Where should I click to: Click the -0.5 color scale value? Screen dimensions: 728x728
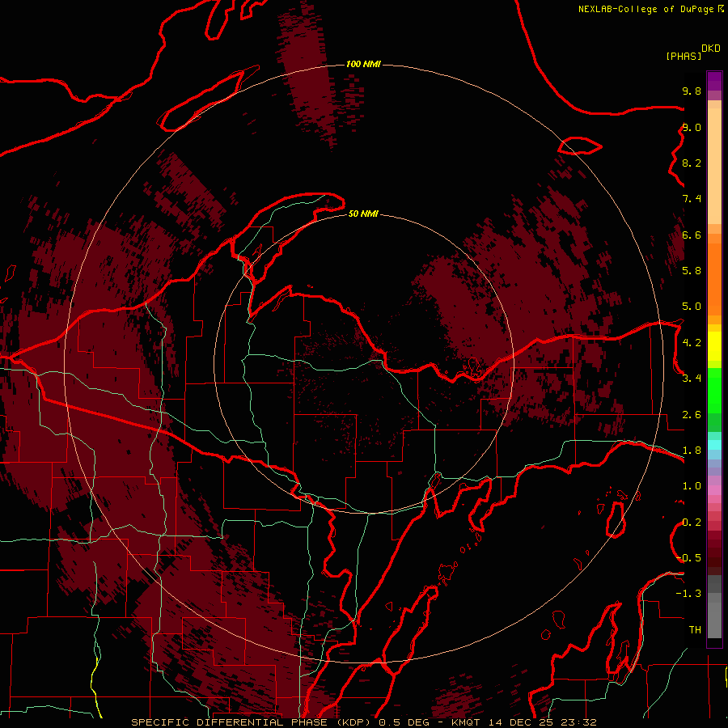point(688,558)
